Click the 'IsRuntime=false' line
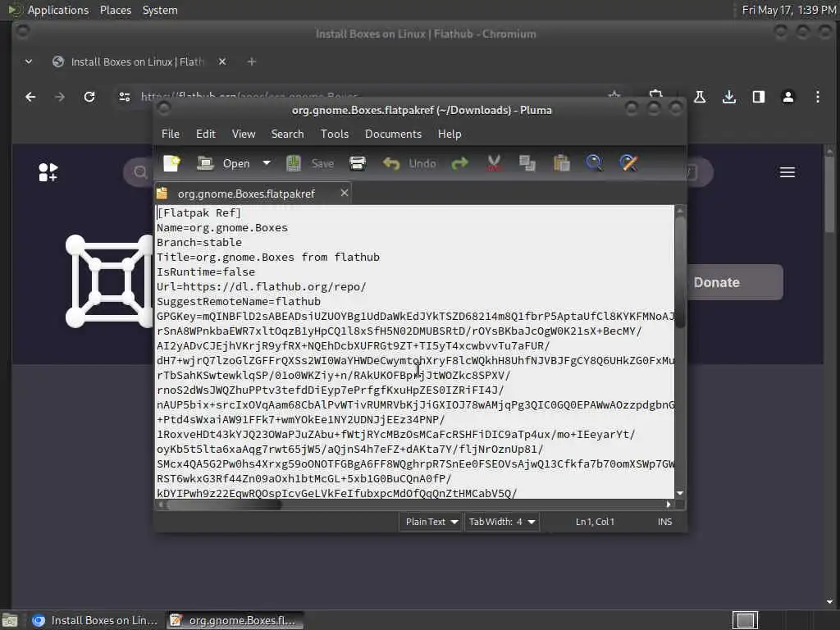The width and height of the screenshot is (840, 630). click(x=206, y=272)
